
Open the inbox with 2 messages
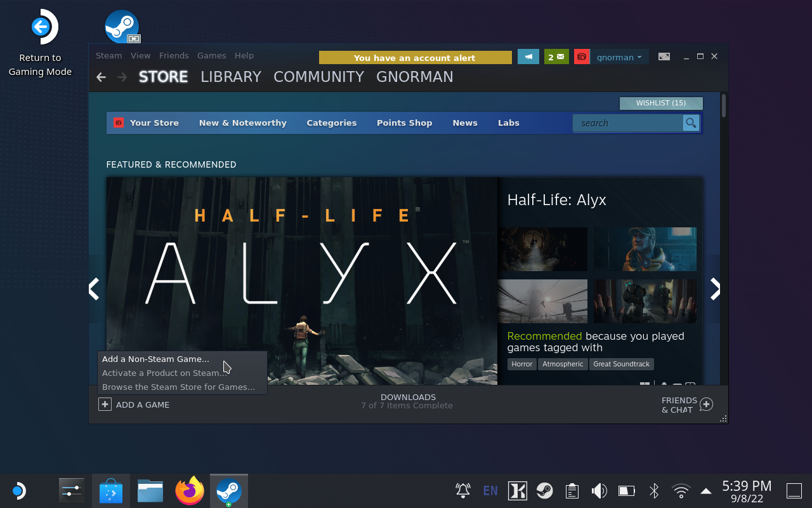pyautogui.click(x=556, y=57)
